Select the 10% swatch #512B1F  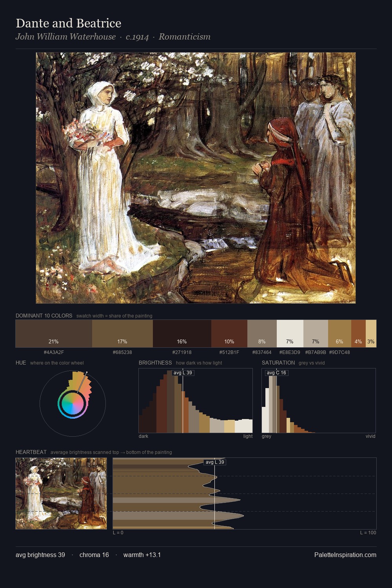[229, 334]
